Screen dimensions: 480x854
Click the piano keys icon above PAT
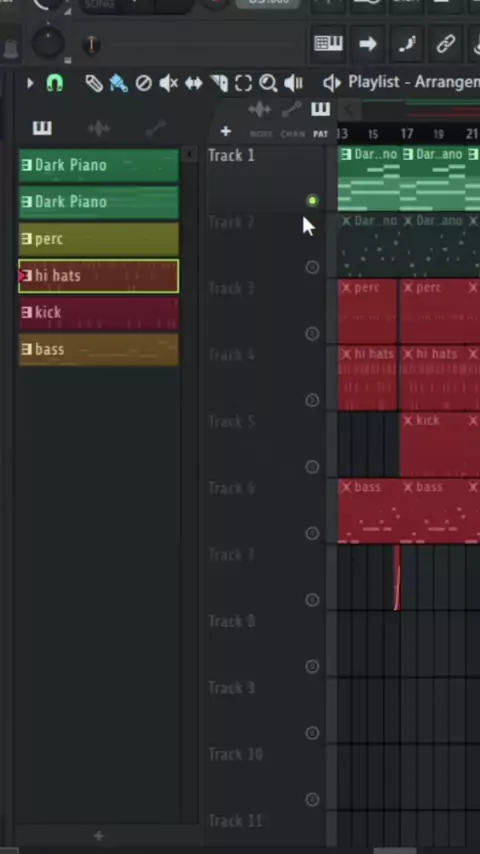point(320,109)
